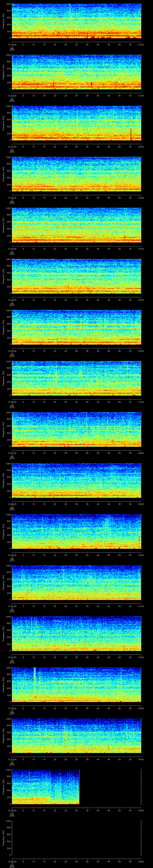This screenshot has width=153, height=868.
Task: Click the 1000 Hz tick of the 12:23:00 panel
Action: (8, 209)
